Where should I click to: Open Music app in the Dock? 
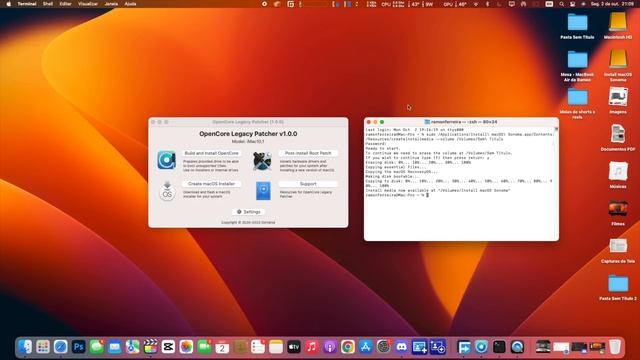point(312,347)
